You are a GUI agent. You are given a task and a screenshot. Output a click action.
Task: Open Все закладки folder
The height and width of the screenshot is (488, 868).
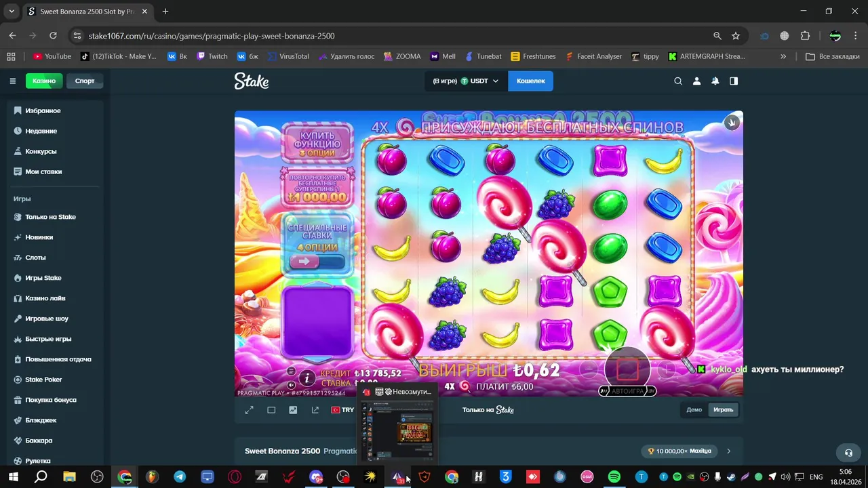point(832,56)
